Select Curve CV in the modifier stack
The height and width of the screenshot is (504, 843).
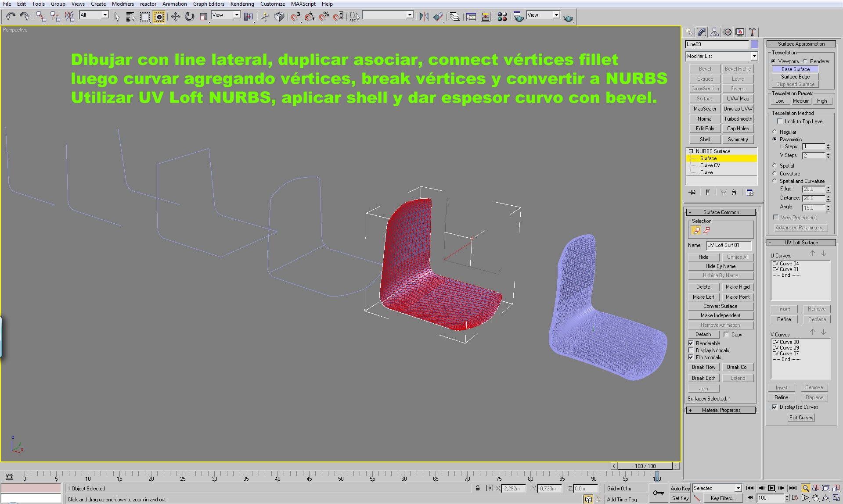point(710,165)
